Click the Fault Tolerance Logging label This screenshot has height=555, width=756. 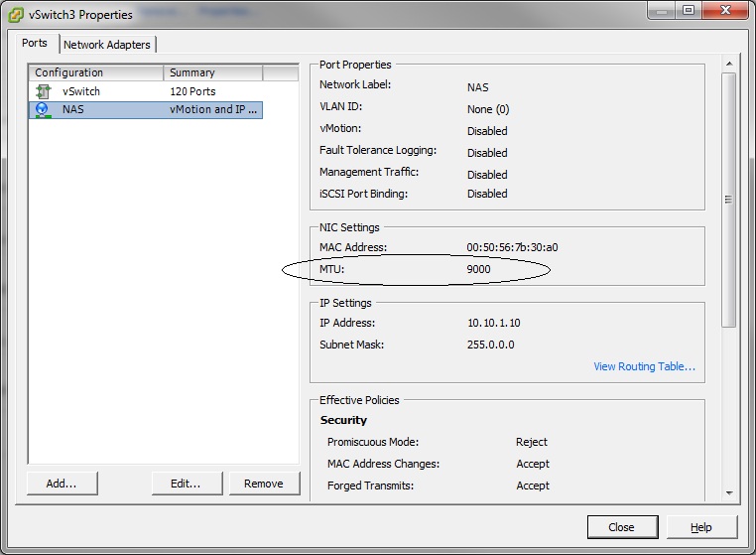click(x=378, y=151)
